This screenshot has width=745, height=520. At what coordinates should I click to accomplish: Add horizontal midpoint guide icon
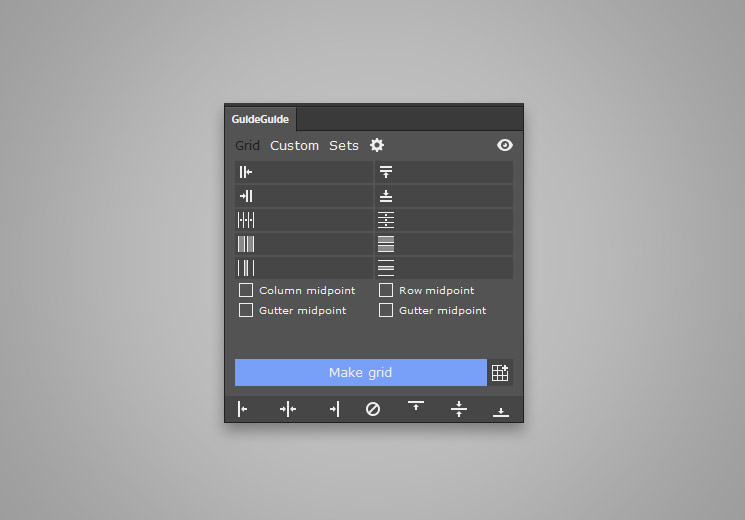click(458, 409)
